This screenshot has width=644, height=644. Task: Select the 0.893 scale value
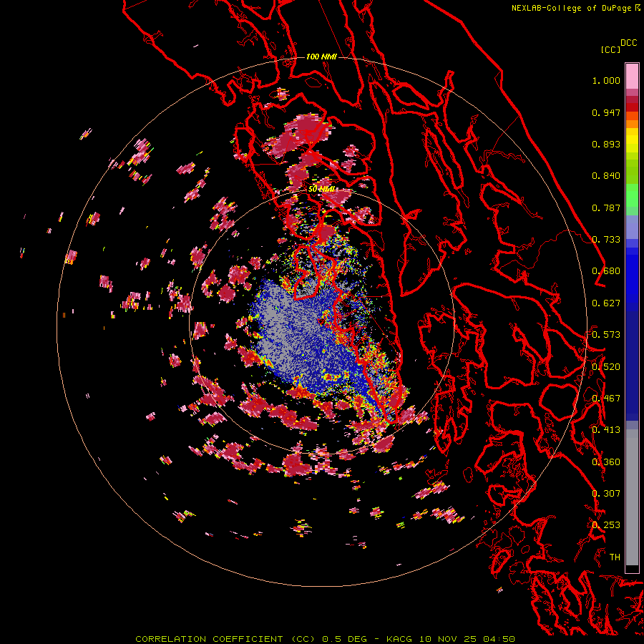(606, 144)
